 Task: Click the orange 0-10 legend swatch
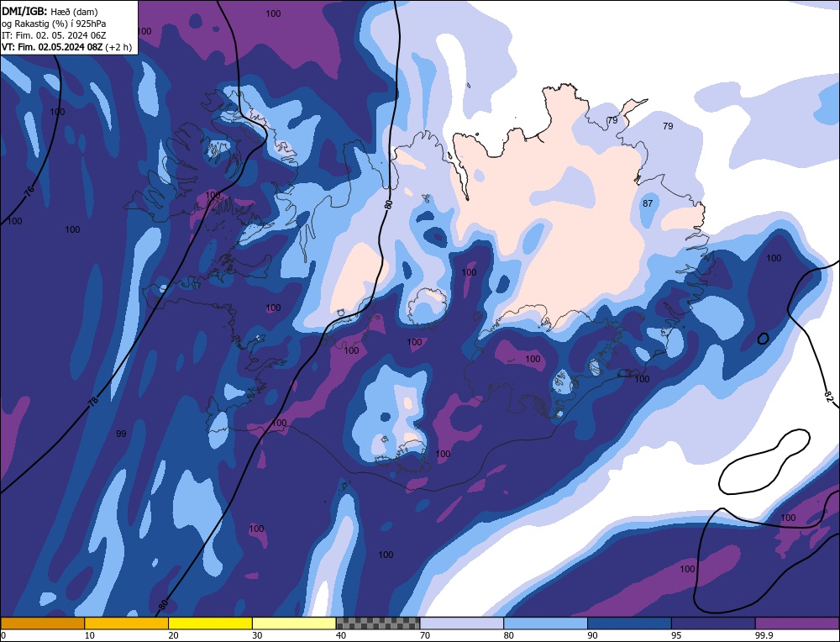[x=42, y=624]
